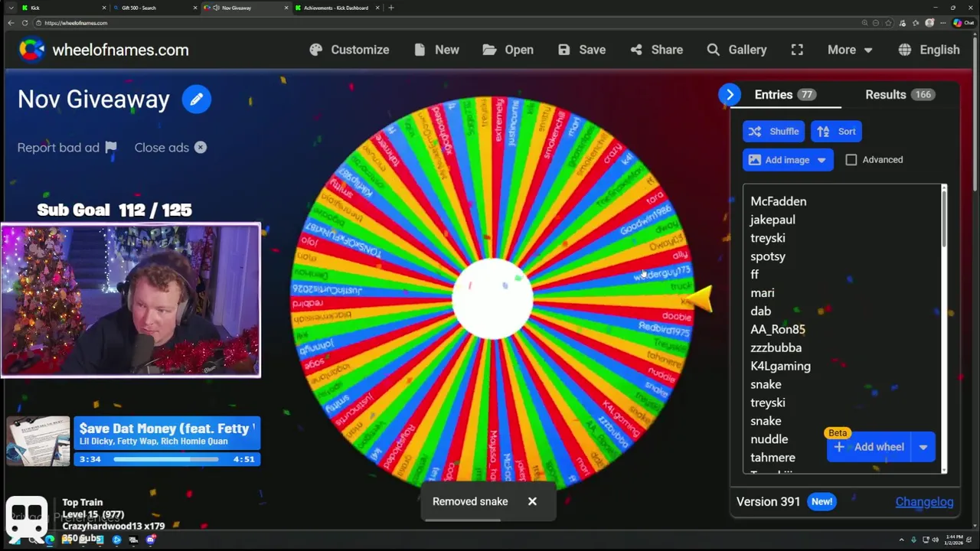The height and width of the screenshot is (551, 980).
Task: Change language from English
Action: coord(929,50)
